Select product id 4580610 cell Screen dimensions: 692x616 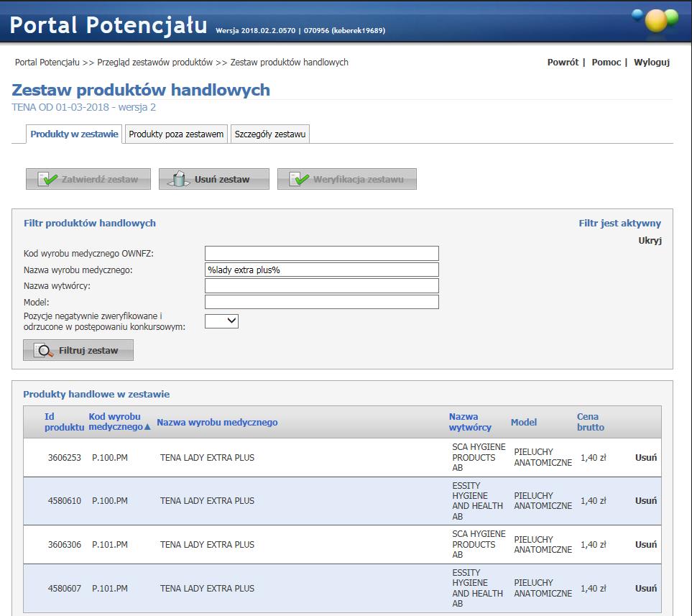[65, 501]
